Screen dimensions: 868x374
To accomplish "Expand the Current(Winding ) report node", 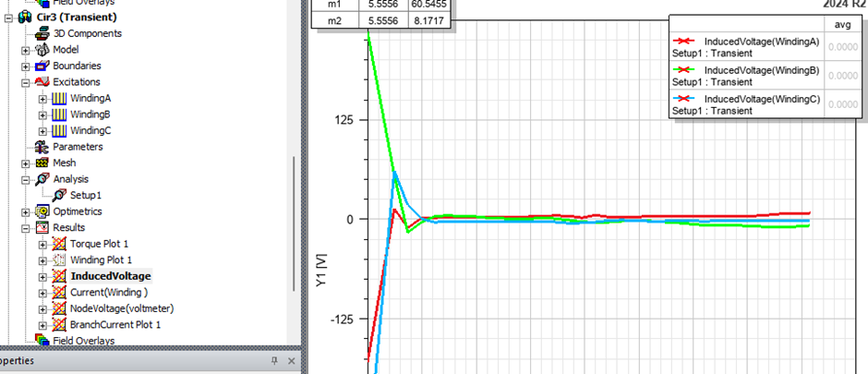I will tap(42, 293).
